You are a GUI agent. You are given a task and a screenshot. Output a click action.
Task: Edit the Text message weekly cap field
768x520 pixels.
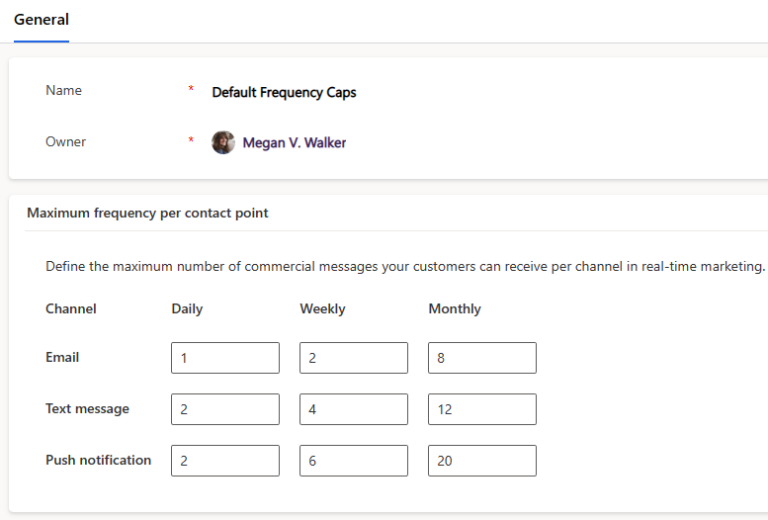[x=354, y=409]
